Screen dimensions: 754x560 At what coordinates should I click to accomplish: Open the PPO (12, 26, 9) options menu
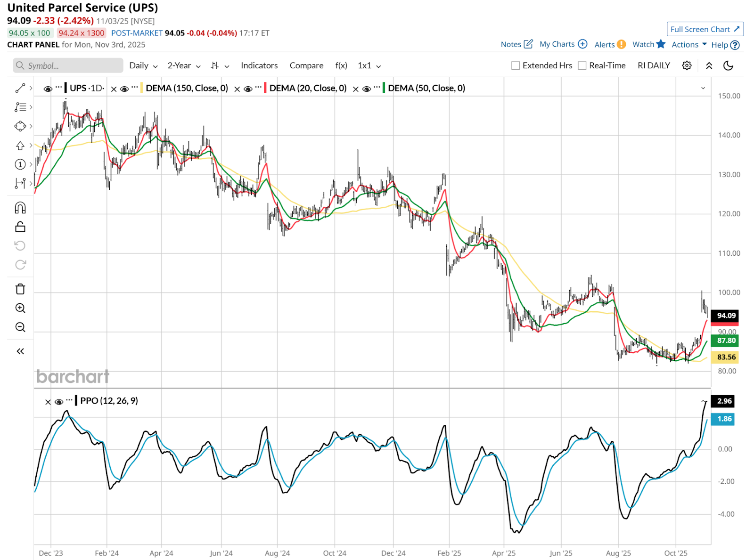coord(69,400)
